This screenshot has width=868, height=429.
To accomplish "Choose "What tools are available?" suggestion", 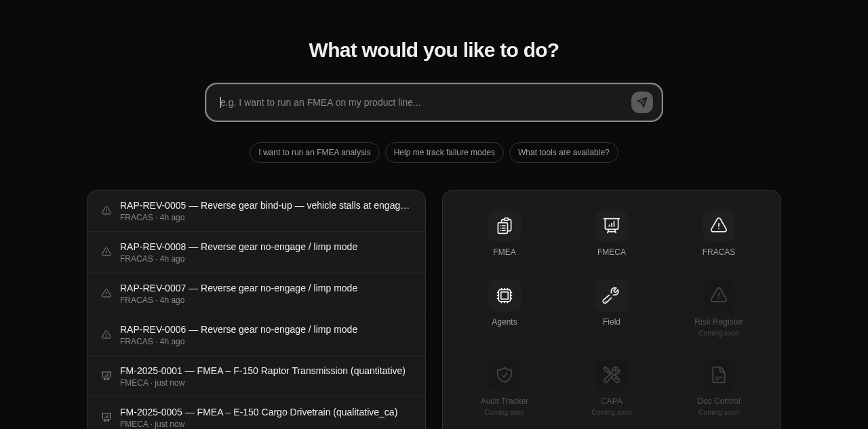I will tap(564, 152).
